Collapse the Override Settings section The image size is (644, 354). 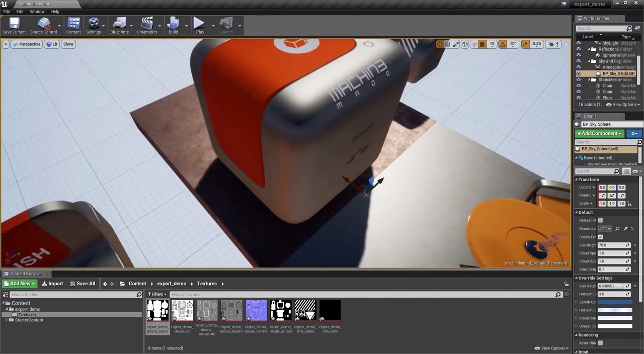[577, 278]
